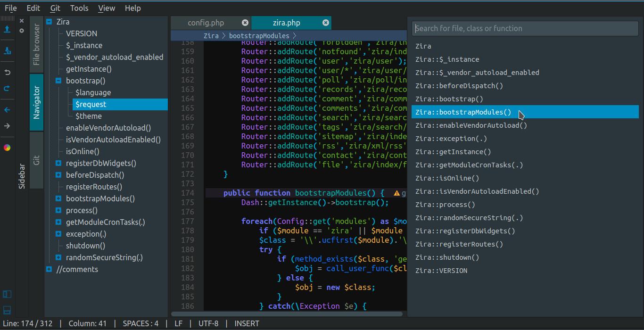The image size is (644, 330).
Task: Close the zira.php tab
Action: [325, 23]
